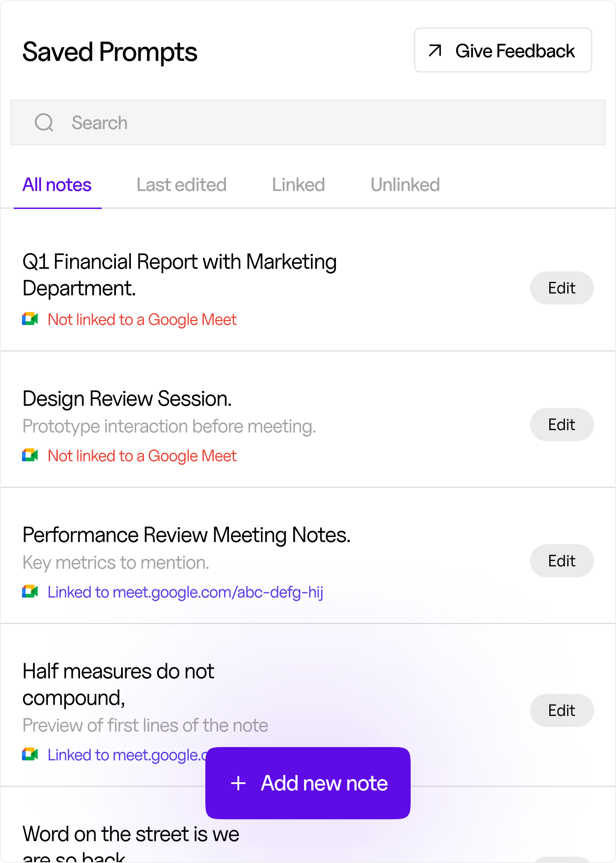
Task: Edit the Design Review Session note
Action: click(562, 424)
